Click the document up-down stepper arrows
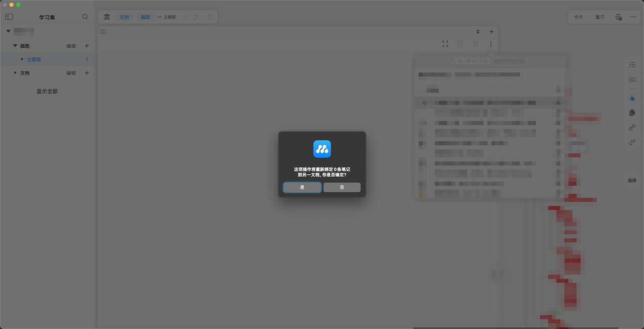 [478, 32]
